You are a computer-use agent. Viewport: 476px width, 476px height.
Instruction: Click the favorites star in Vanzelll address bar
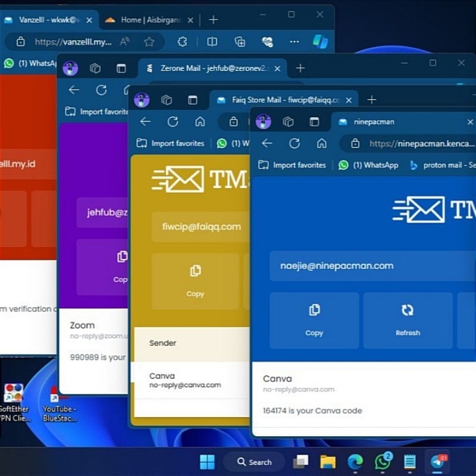click(x=149, y=42)
